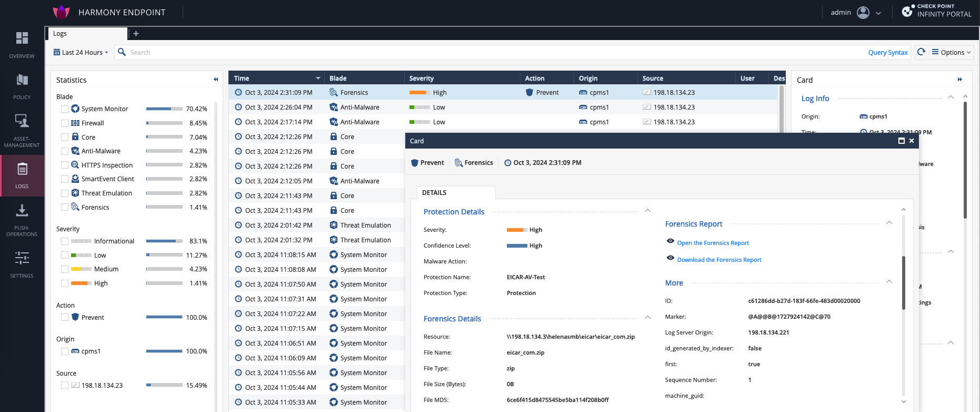Check the System Monitor blade filter

(x=65, y=109)
